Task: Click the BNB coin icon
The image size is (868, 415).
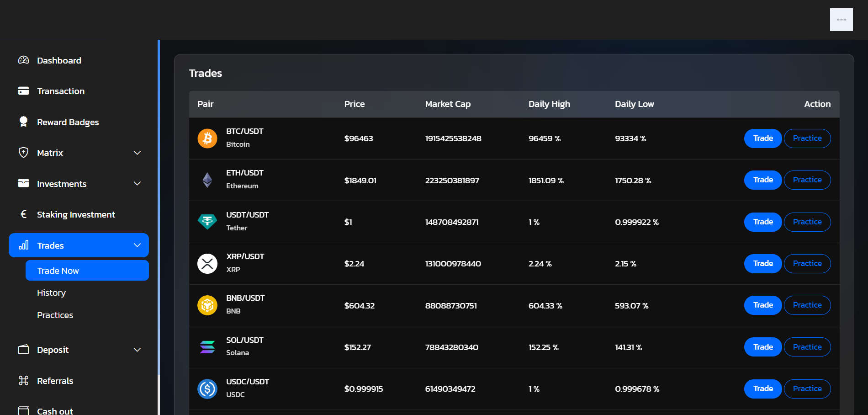Action: [x=207, y=305]
